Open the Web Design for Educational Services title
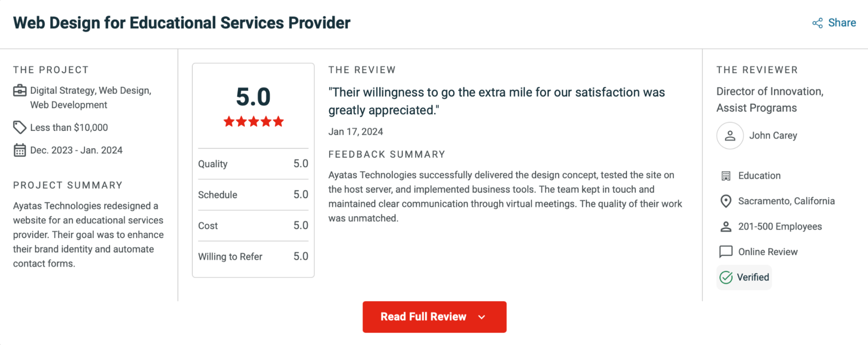Screen dimensions: 868x345 coord(182,23)
